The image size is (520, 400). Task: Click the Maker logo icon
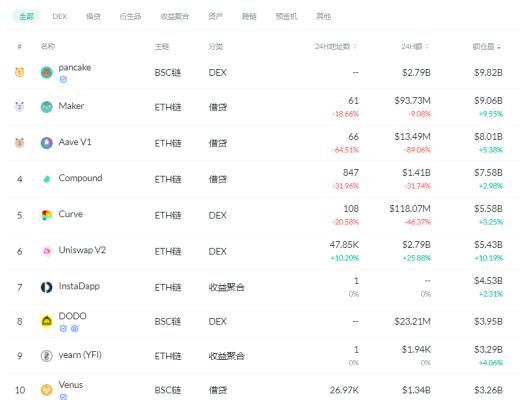[47, 107]
